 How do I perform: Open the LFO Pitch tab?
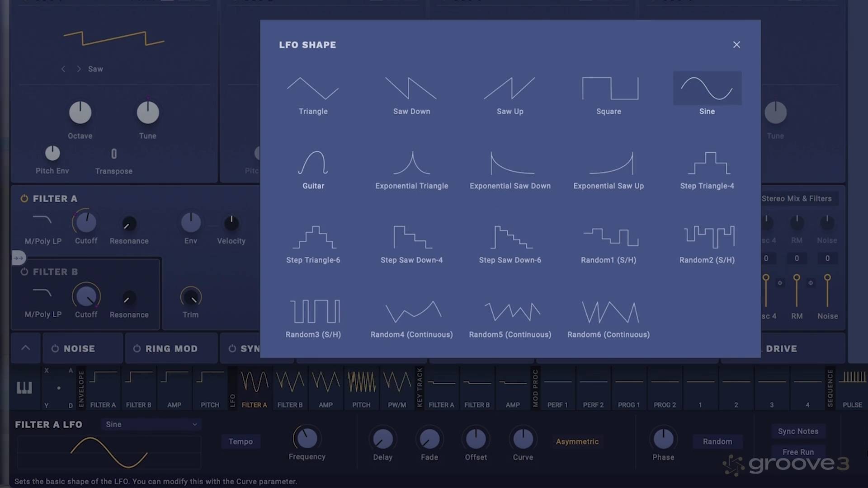[x=361, y=388]
